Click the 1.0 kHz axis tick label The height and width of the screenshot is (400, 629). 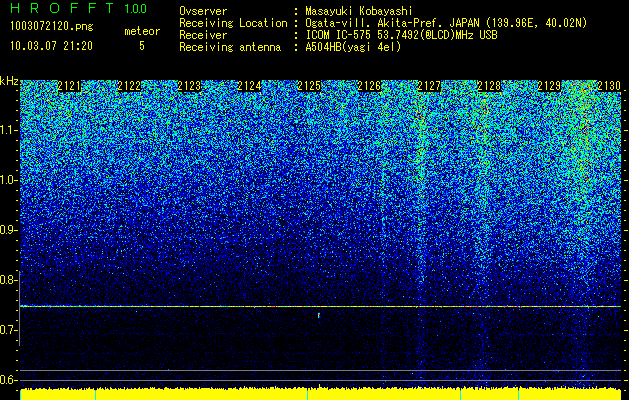click(x=8, y=180)
